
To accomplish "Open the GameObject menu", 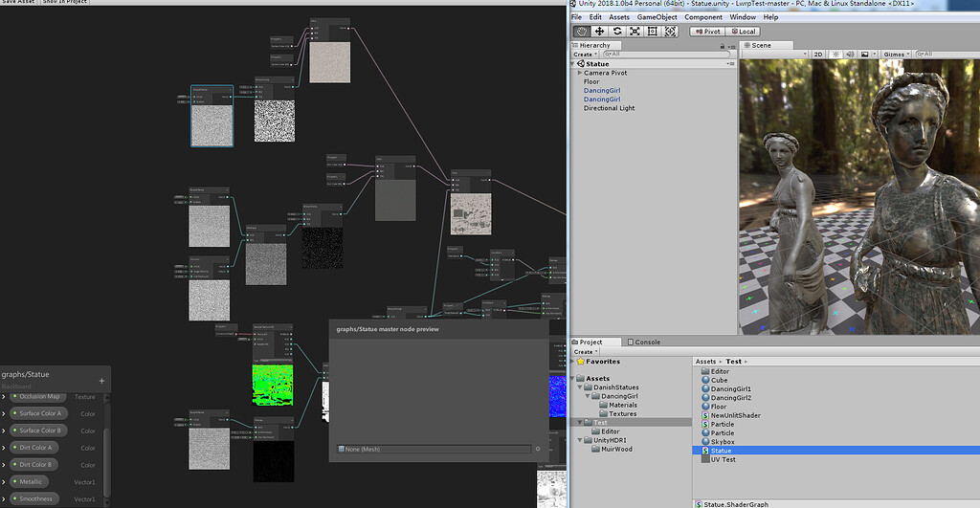I will tap(657, 17).
